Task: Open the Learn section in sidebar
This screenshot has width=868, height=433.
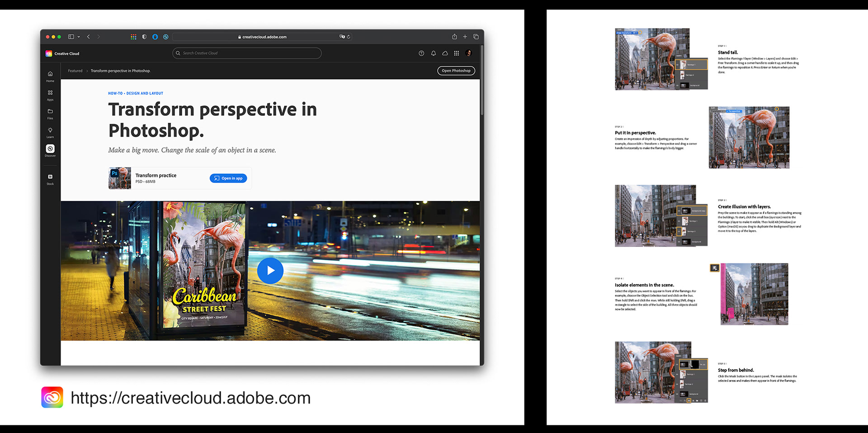Action: point(50,133)
